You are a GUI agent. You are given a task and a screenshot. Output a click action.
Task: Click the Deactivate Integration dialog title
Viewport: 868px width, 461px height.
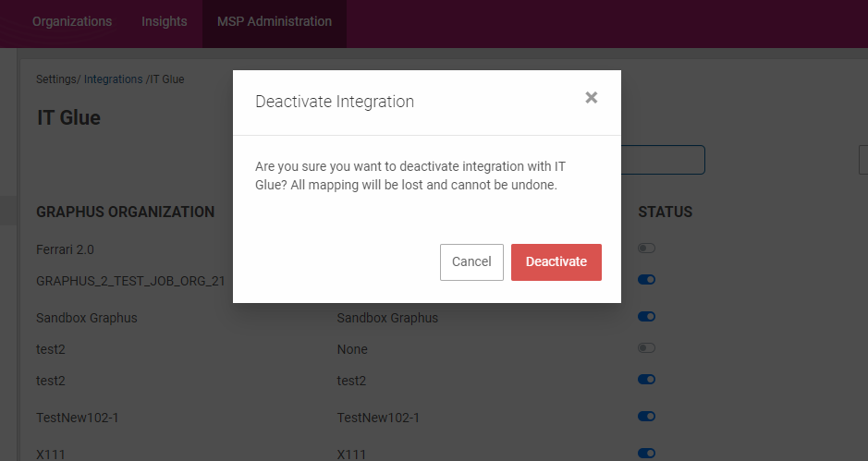pyautogui.click(x=335, y=102)
